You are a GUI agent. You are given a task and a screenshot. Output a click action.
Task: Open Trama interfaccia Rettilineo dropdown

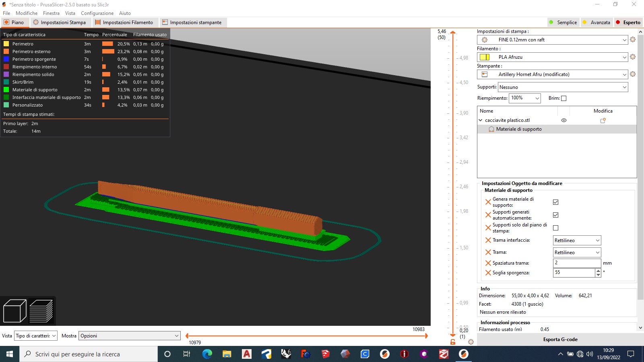(577, 241)
